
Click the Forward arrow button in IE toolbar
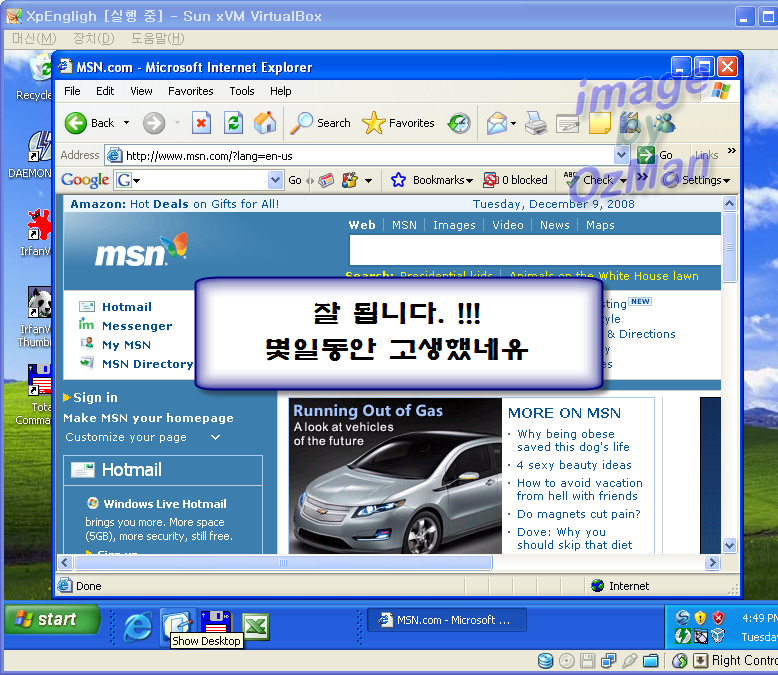[x=154, y=123]
